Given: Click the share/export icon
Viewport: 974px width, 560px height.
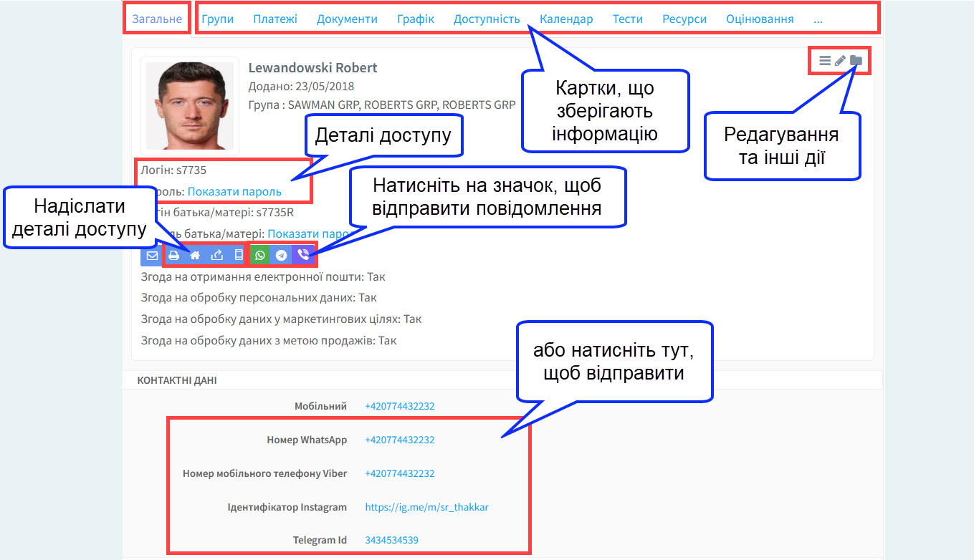Looking at the screenshot, I should point(216,254).
